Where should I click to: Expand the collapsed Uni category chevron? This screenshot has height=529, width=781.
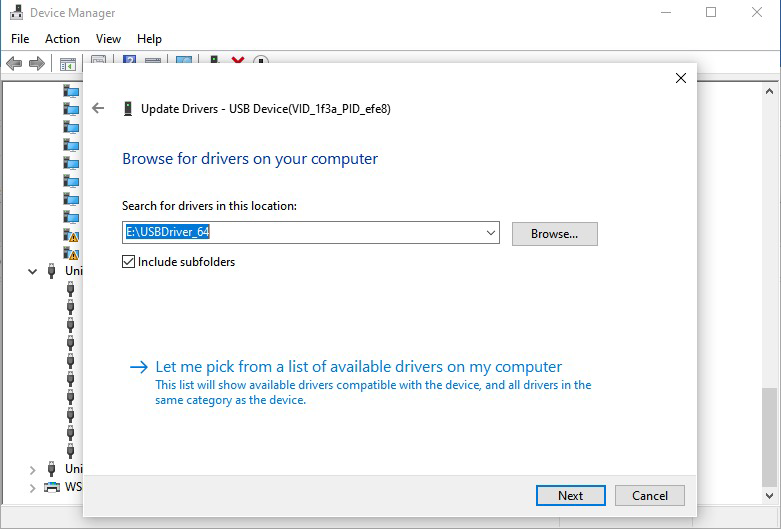(x=32, y=470)
